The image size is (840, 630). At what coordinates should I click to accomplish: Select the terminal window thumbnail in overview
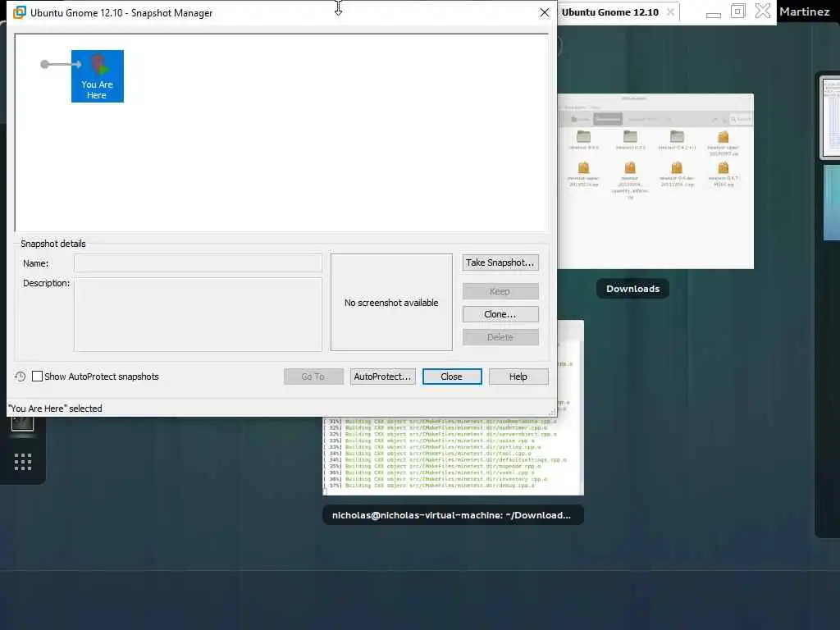pyautogui.click(x=453, y=455)
